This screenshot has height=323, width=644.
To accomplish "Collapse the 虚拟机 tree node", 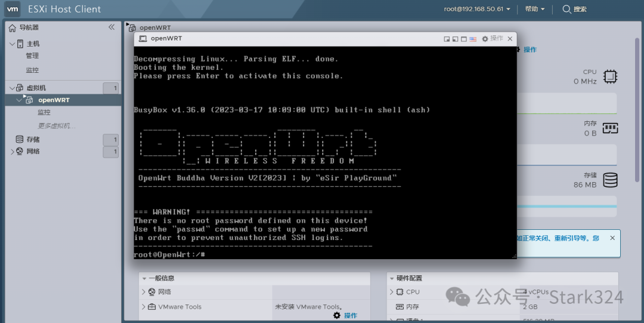I will tap(12, 88).
